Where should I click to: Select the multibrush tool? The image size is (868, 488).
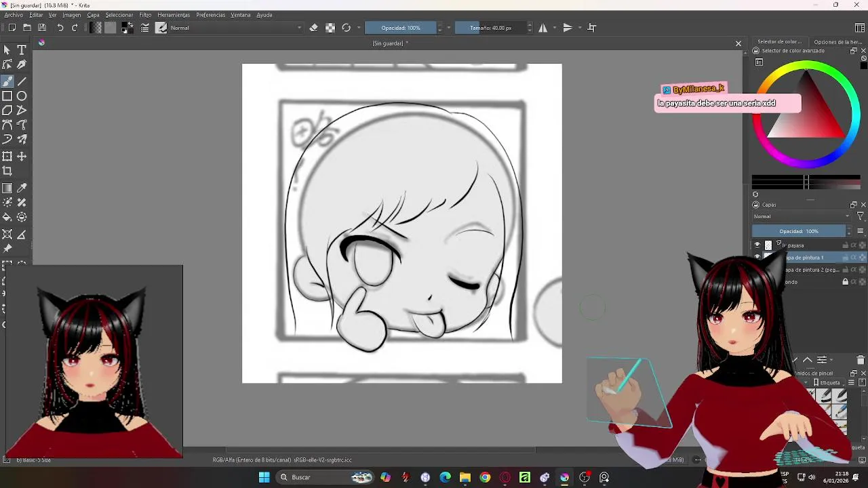(22, 139)
